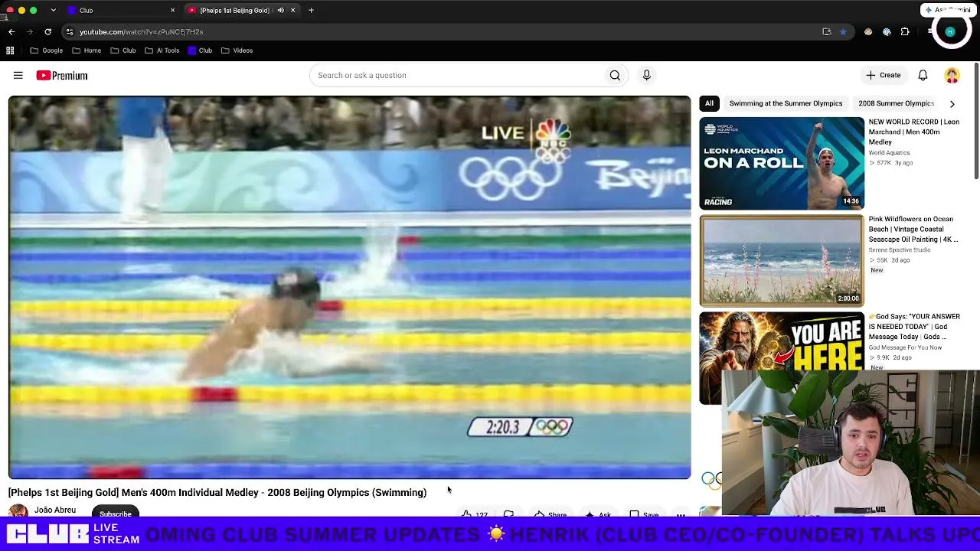Viewport: 980px width, 551px height.
Task: Click the World Aquatics channel name
Action: coord(889,153)
